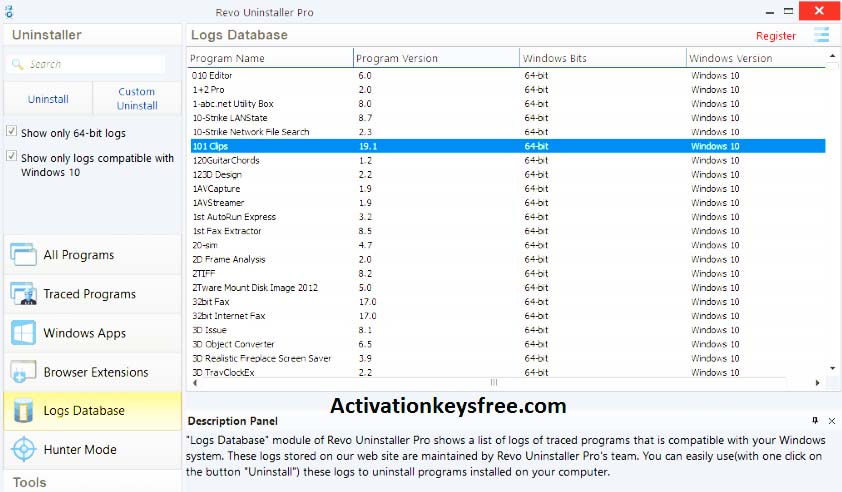The height and width of the screenshot is (492, 842).
Task: Click the vertical scrollbar up arrow
Action: coord(832,56)
